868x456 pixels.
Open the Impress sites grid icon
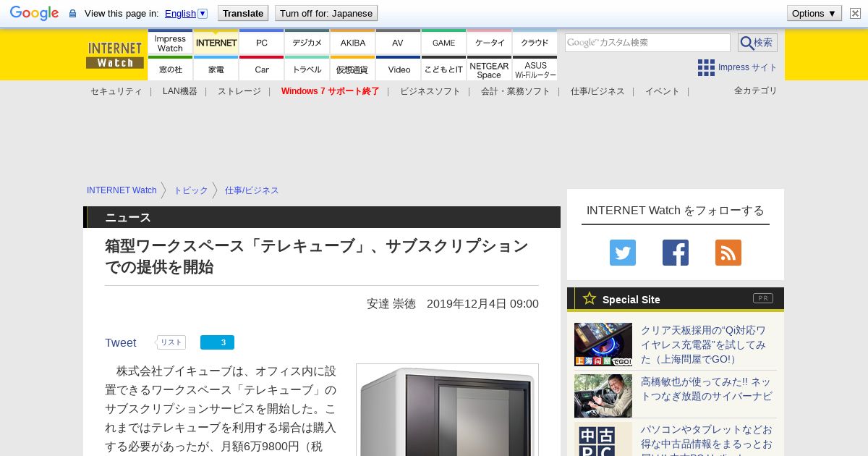[x=706, y=67]
